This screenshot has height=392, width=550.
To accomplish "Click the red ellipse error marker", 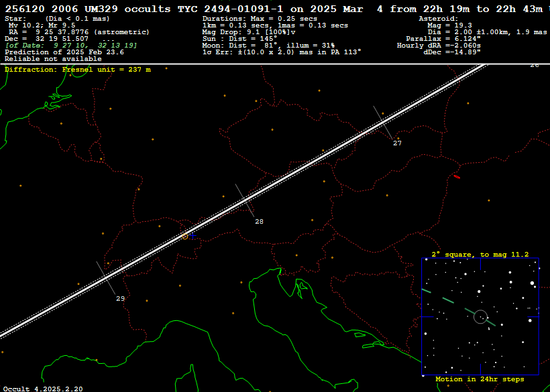I will pos(457,177).
